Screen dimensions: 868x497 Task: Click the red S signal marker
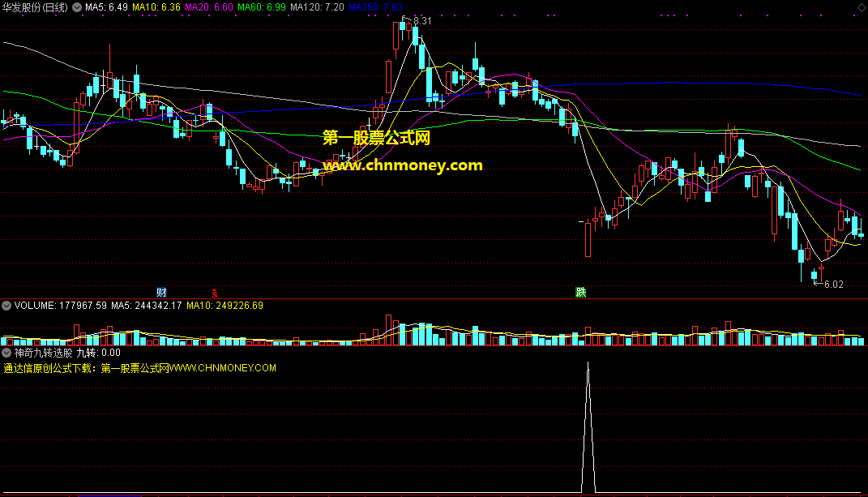[x=215, y=293]
